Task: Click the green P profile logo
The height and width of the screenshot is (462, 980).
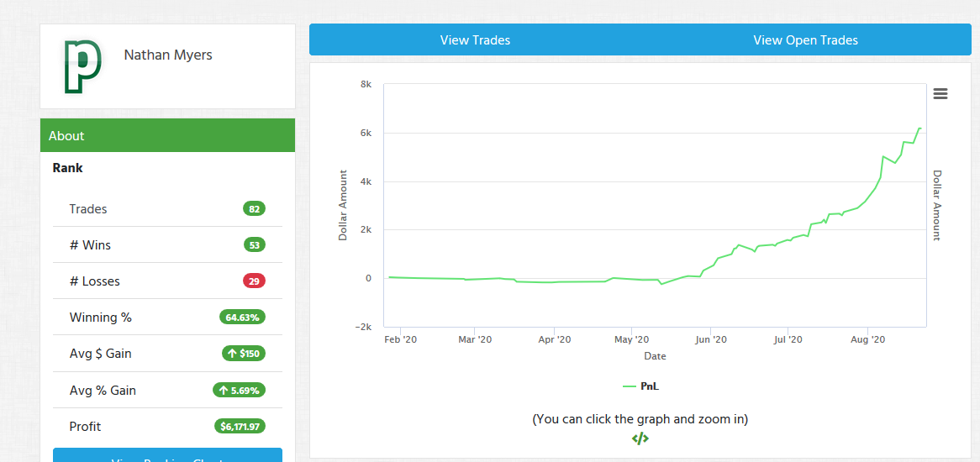Action: click(82, 66)
